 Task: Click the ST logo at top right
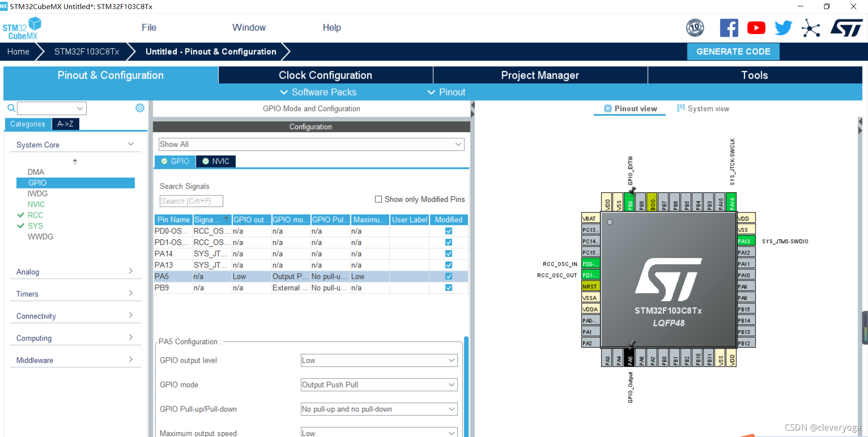pyautogui.click(x=847, y=28)
